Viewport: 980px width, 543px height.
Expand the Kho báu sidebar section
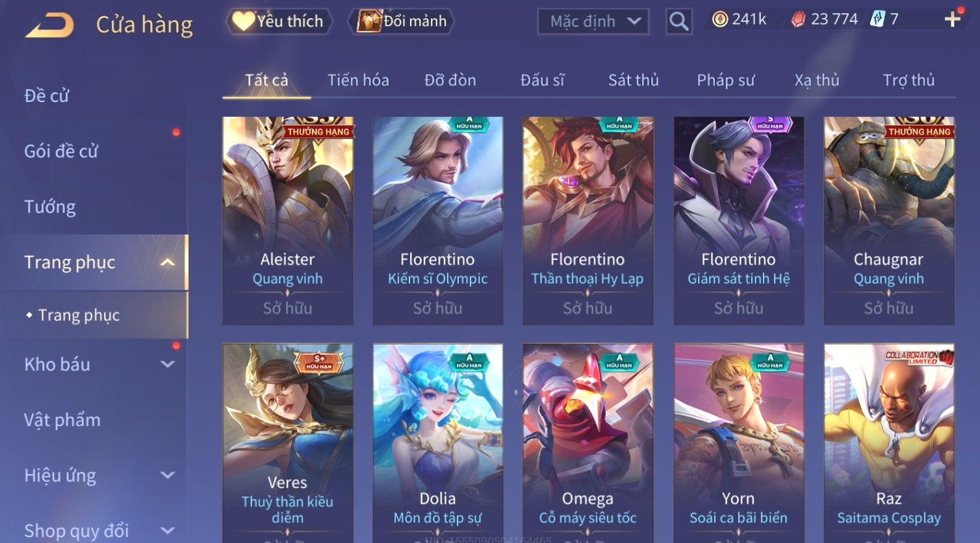(x=168, y=364)
